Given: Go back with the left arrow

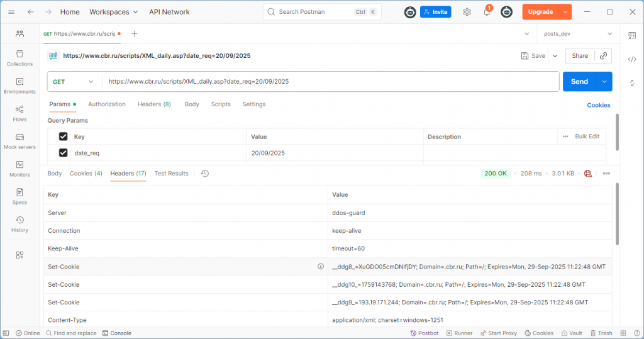Looking at the screenshot, I should (x=31, y=12).
